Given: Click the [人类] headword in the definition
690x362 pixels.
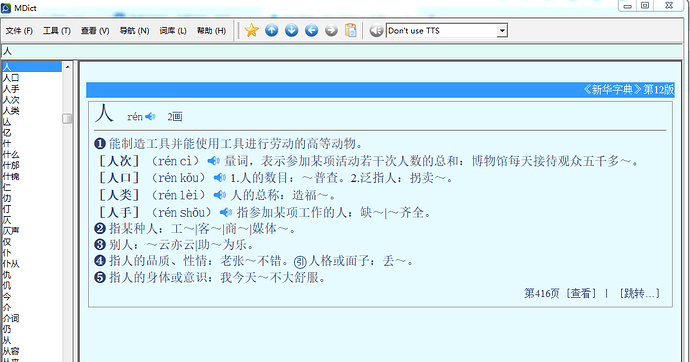Looking at the screenshot, I should point(119,195).
